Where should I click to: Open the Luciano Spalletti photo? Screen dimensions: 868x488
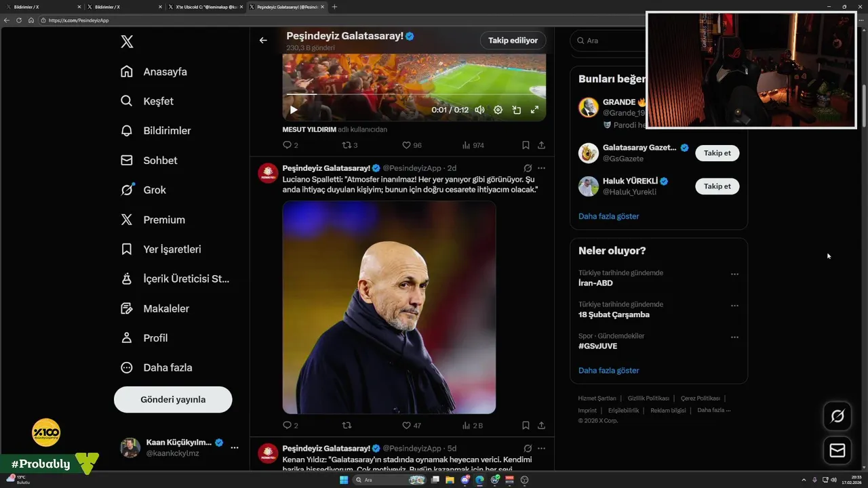[389, 307]
